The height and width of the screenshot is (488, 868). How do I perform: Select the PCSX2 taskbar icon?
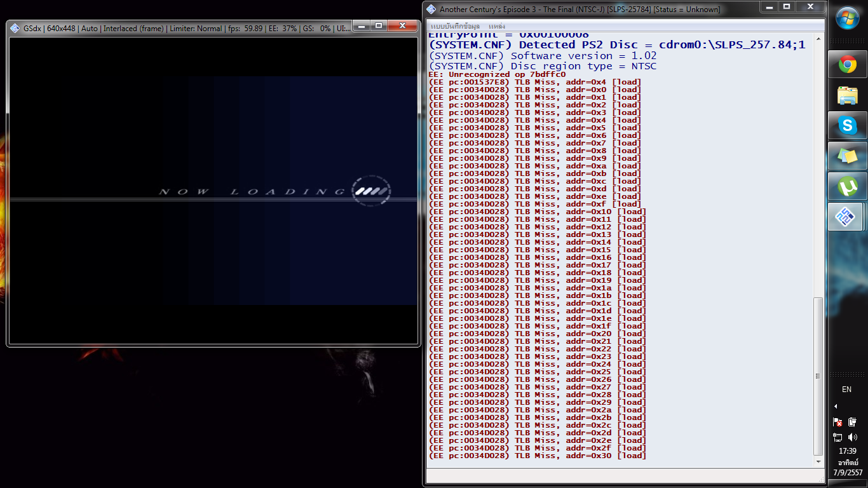(845, 217)
